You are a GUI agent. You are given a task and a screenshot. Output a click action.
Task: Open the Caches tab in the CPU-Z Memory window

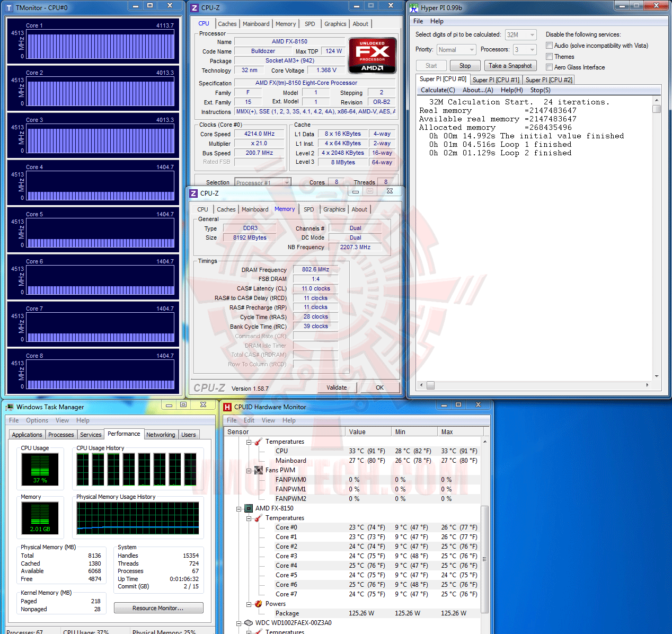[x=226, y=209]
